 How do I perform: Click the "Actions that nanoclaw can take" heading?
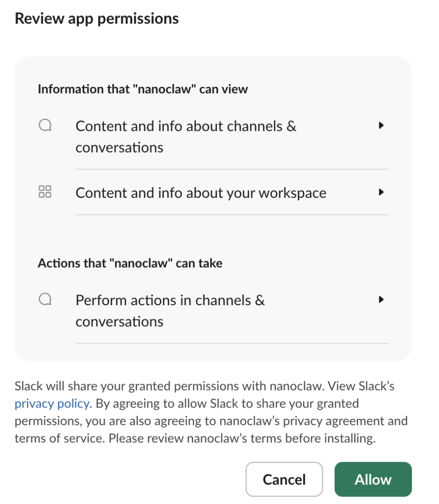[x=130, y=263]
